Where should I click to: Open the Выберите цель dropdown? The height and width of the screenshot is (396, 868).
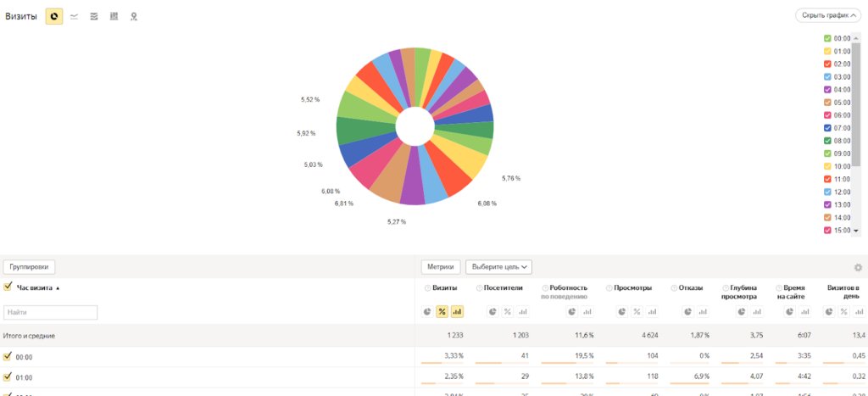tap(498, 266)
